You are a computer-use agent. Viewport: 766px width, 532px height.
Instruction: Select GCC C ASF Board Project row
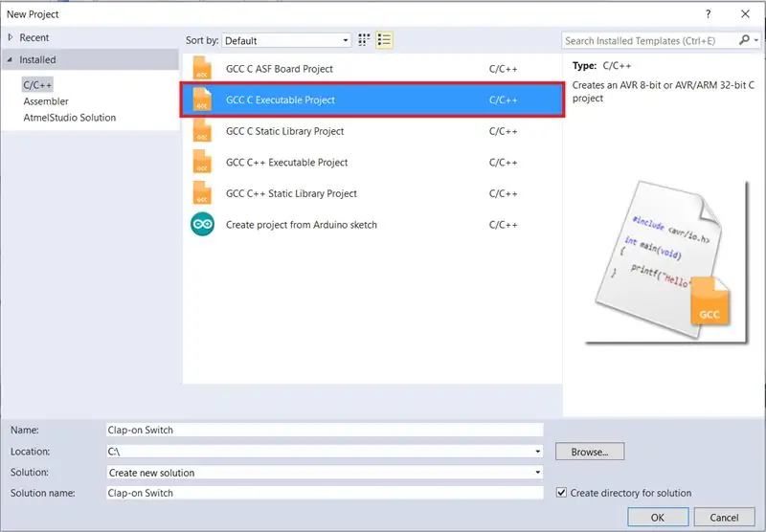[x=372, y=68]
